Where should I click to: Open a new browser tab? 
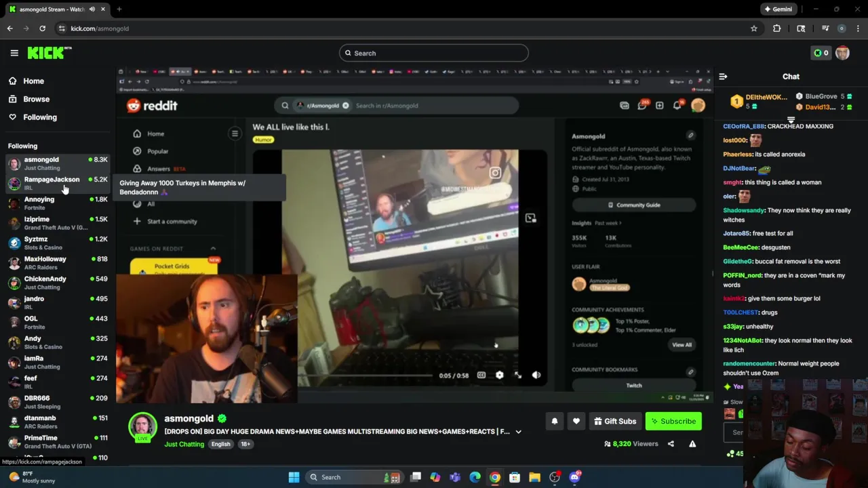pos(119,9)
